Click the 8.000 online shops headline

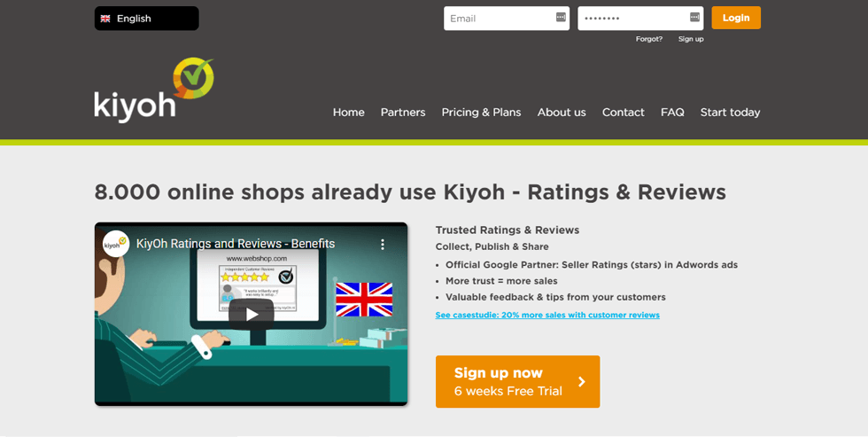coord(410,192)
